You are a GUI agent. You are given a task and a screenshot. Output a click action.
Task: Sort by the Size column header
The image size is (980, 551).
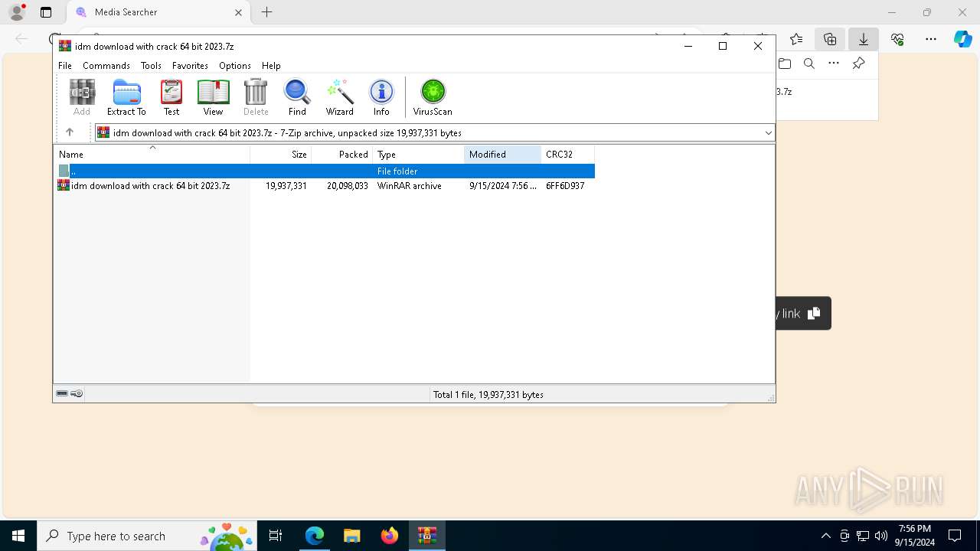281,154
